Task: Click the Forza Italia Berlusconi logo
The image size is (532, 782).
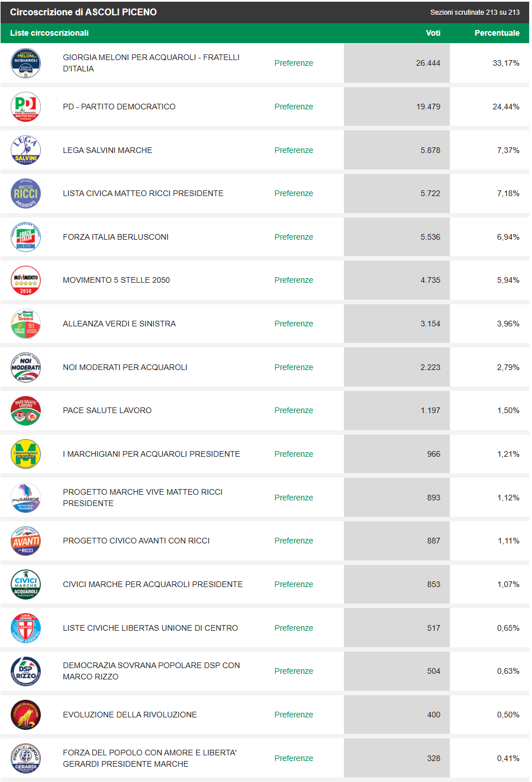Action: click(x=25, y=237)
